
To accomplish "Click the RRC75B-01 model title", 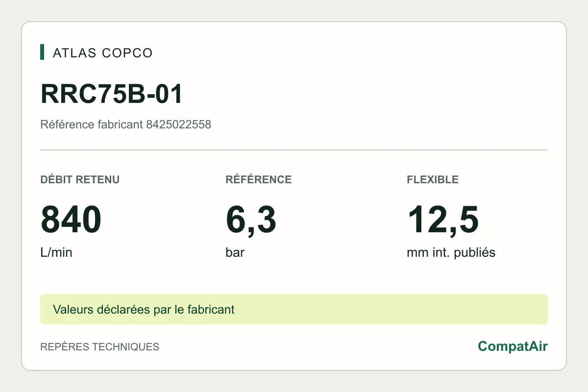I will (112, 94).
